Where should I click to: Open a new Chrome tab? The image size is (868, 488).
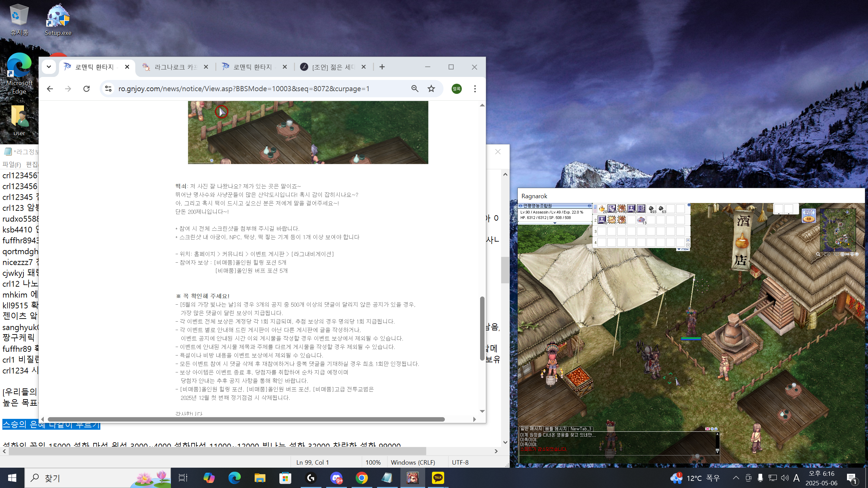382,67
